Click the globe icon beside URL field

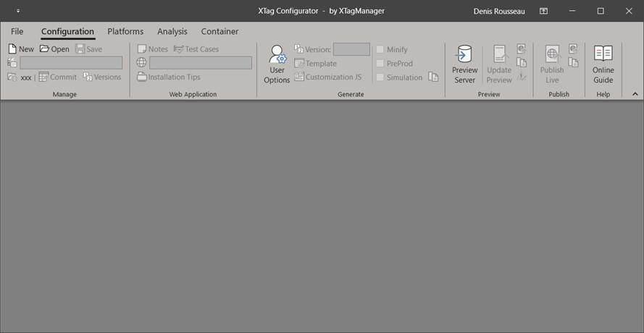pos(141,63)
